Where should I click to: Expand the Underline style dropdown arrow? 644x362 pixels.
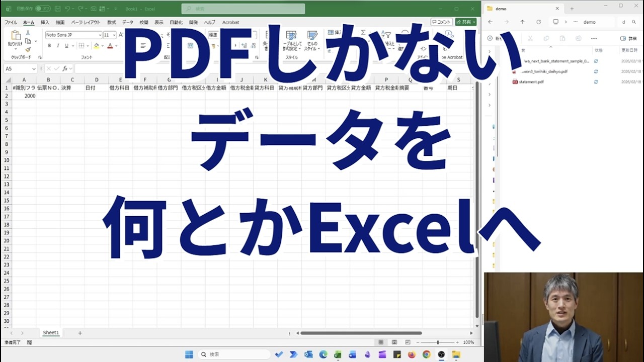tap(72, 46)
